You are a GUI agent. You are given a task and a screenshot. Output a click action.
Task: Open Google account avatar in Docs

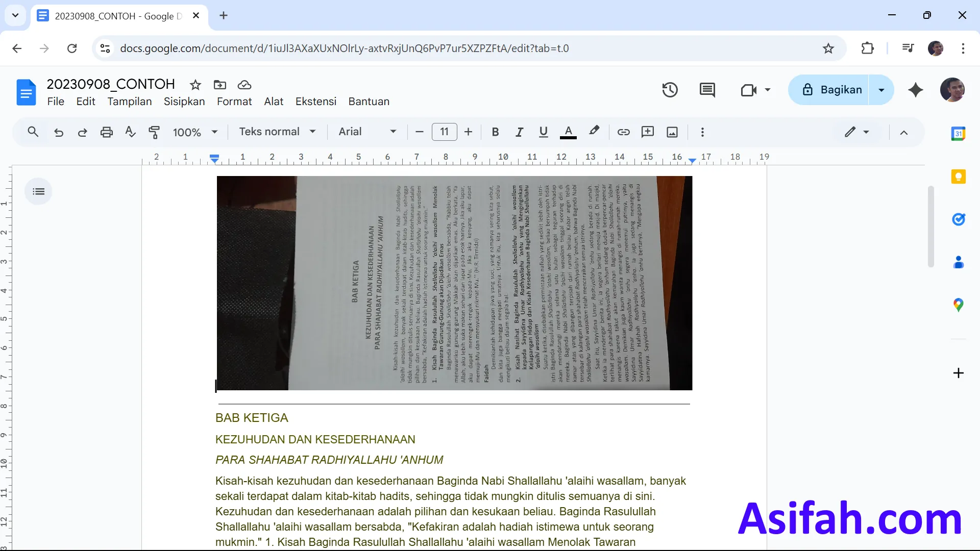(x=952, y=90)
